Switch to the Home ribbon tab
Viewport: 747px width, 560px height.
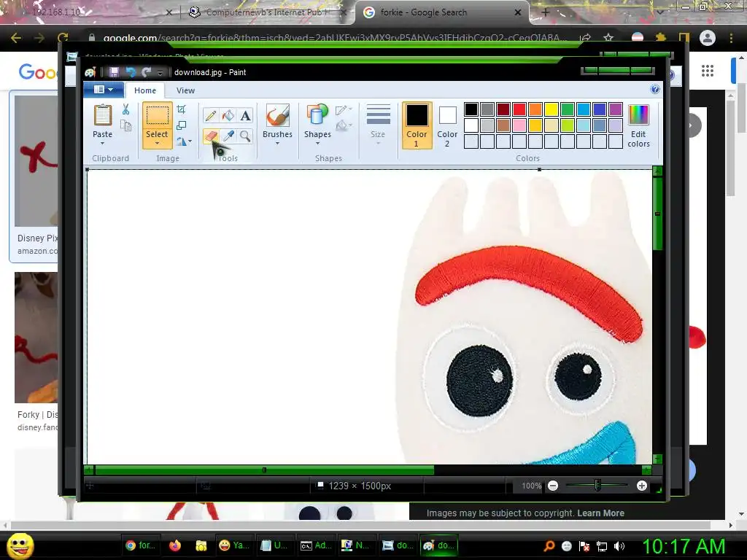[145, 90]
